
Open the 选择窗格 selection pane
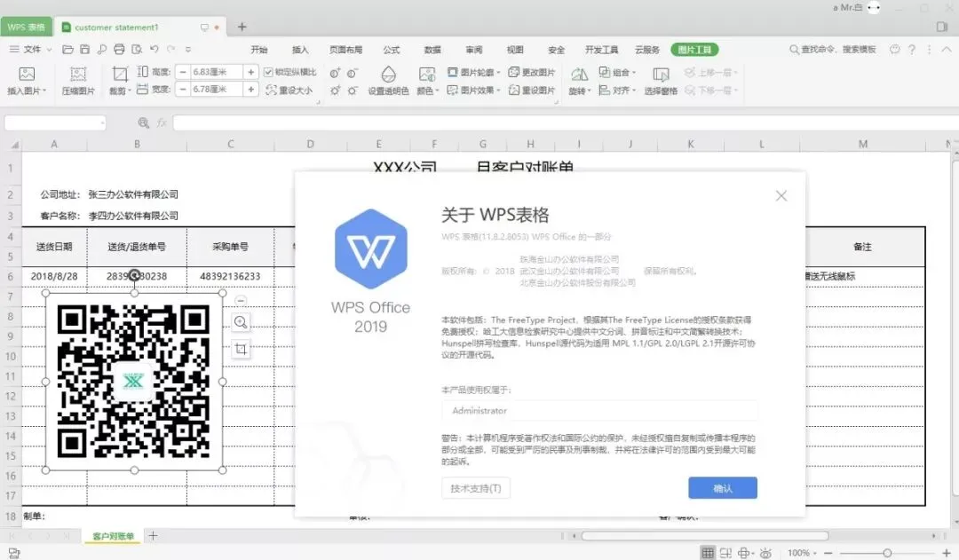click(x=661, y=80)
